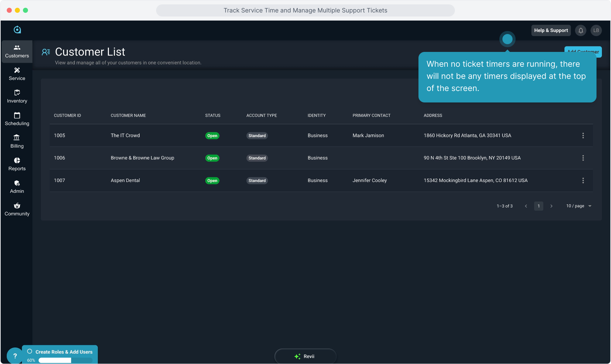Toggle Create Roles & Add Users checklist item
Viewport: 611px width, 364px height.
(x=30, y=352)
